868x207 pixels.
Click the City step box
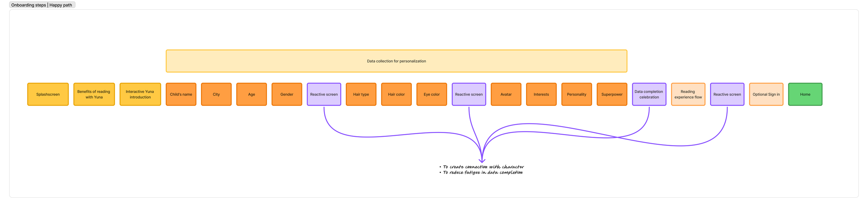coord(216,94)
